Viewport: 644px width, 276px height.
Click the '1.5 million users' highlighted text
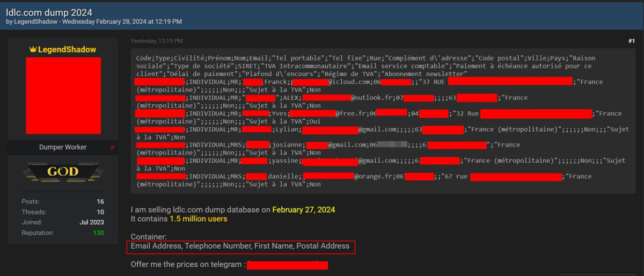pyautogui.click(x=199, y=219)
